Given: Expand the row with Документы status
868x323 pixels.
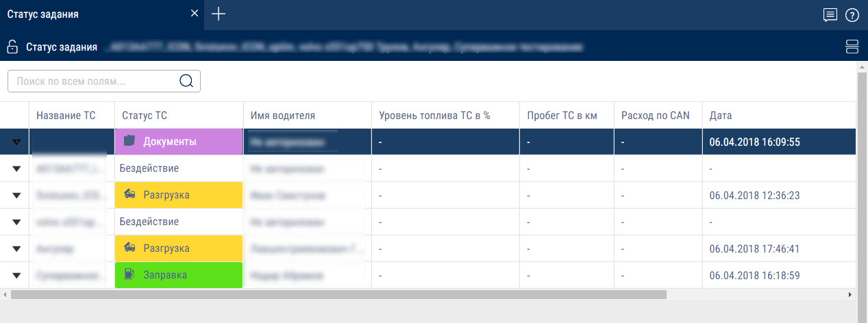Looking at the screenshot, I should coord(16,142).
